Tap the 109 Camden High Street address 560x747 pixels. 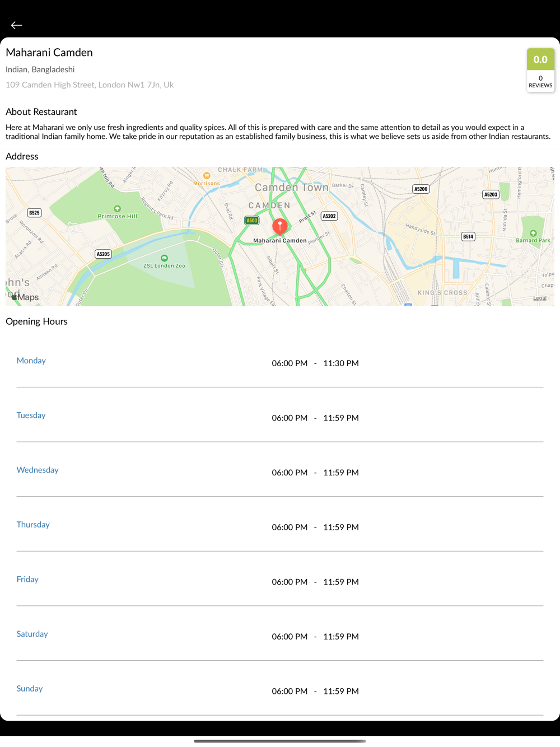click(90, 85)
